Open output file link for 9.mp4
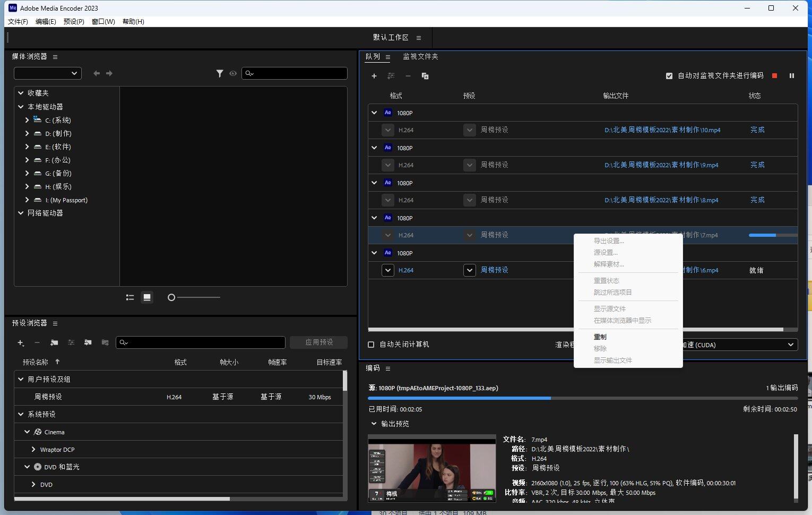Image resolution: width=812 pixels, height=515 pixels. (661, 165)
